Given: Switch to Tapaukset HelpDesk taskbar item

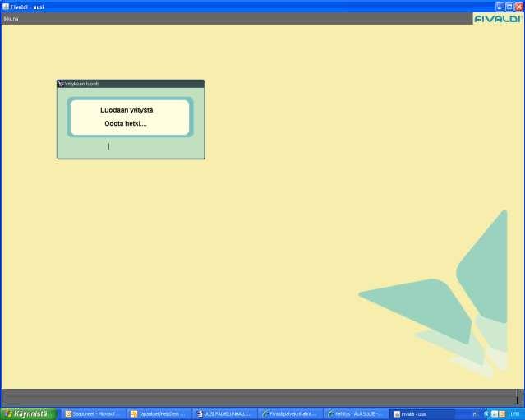Looking at the screenshot, I should coord(159,414).
